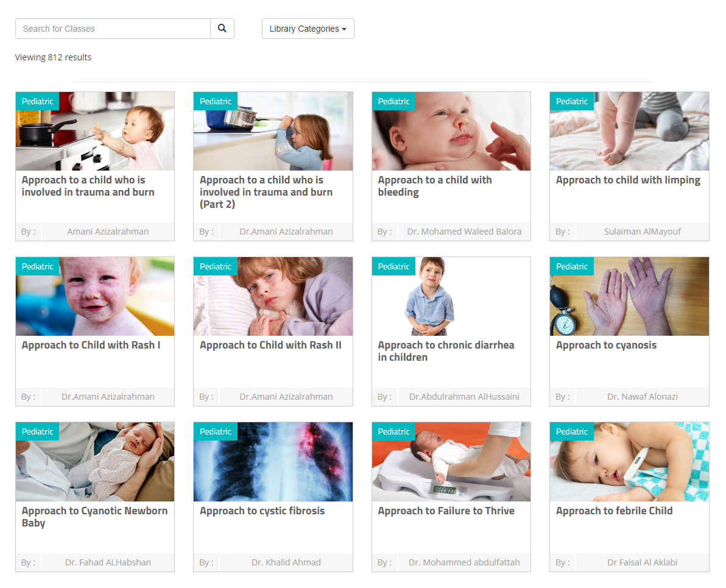
Task: Click Pediatric tag on the bleeding card
Action: point(393,101)
